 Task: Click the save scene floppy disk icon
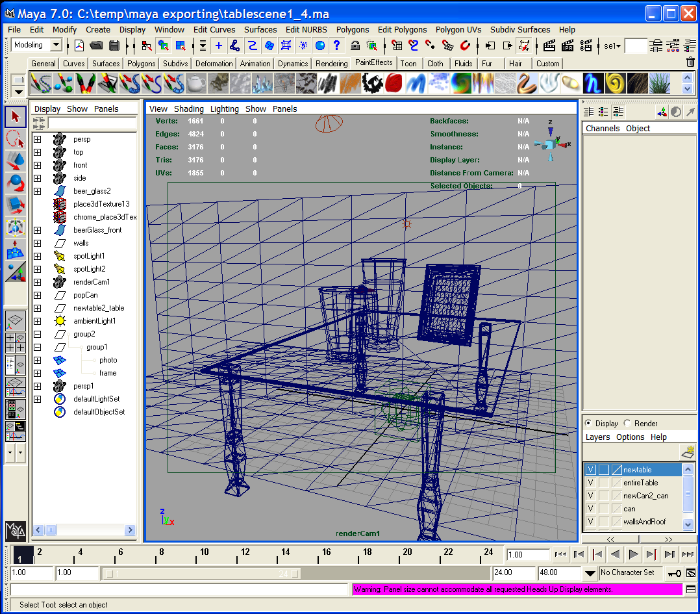pyautogui.click(x=114, y=45)
